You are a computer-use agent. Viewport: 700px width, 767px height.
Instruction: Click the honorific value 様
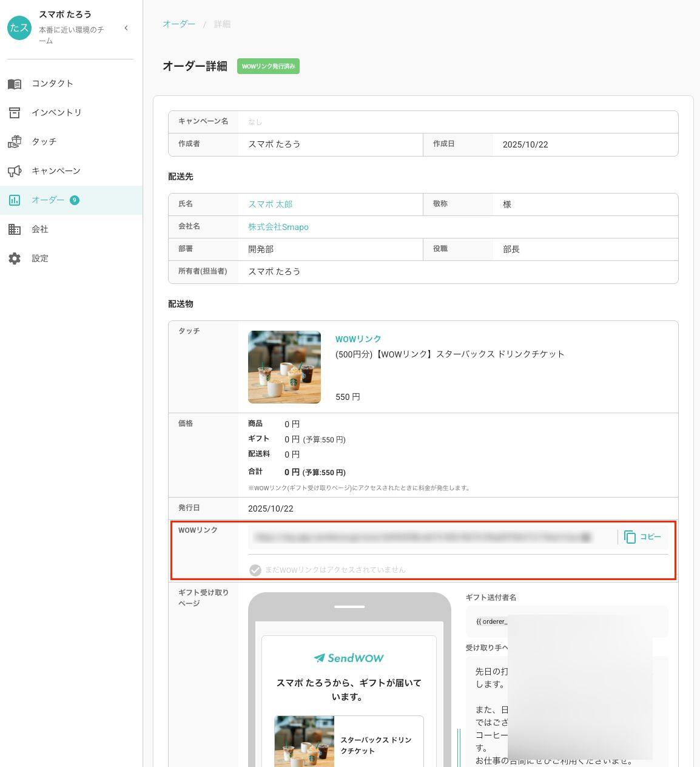507,204
